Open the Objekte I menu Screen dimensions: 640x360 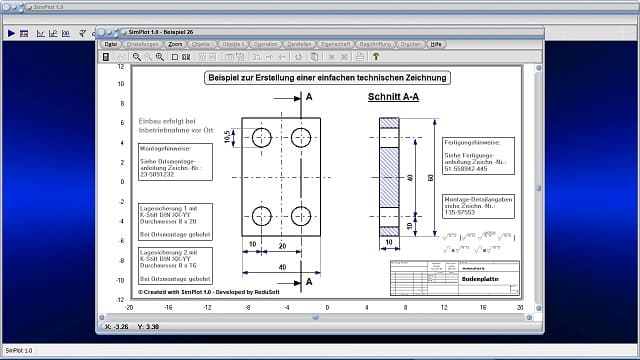point(201,44)
